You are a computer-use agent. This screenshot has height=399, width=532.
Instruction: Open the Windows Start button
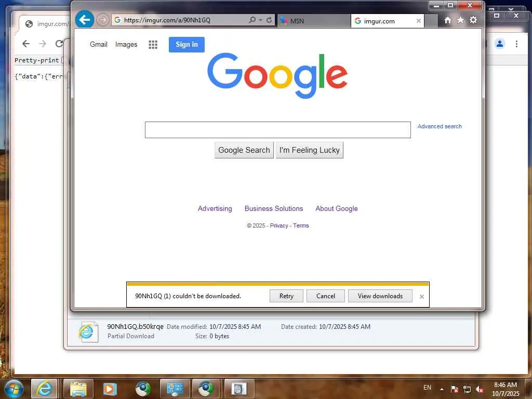point(13,389)
